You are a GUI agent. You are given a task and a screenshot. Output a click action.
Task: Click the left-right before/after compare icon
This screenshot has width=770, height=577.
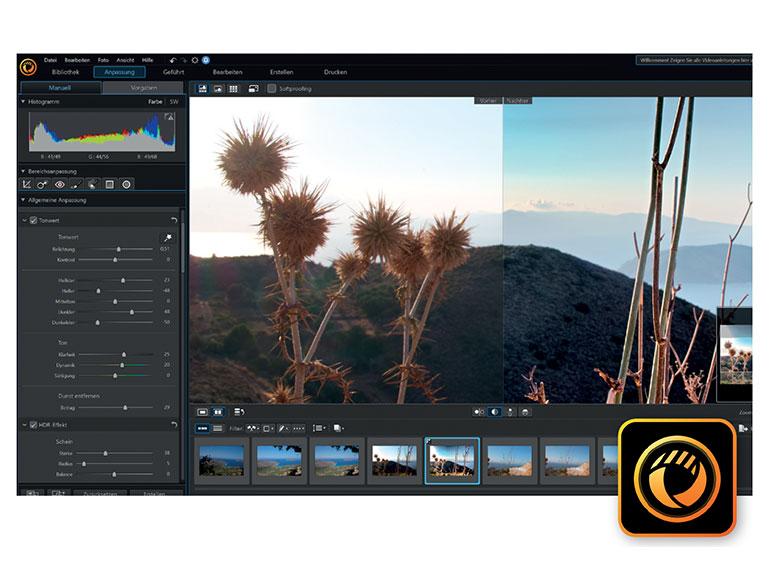479,412
